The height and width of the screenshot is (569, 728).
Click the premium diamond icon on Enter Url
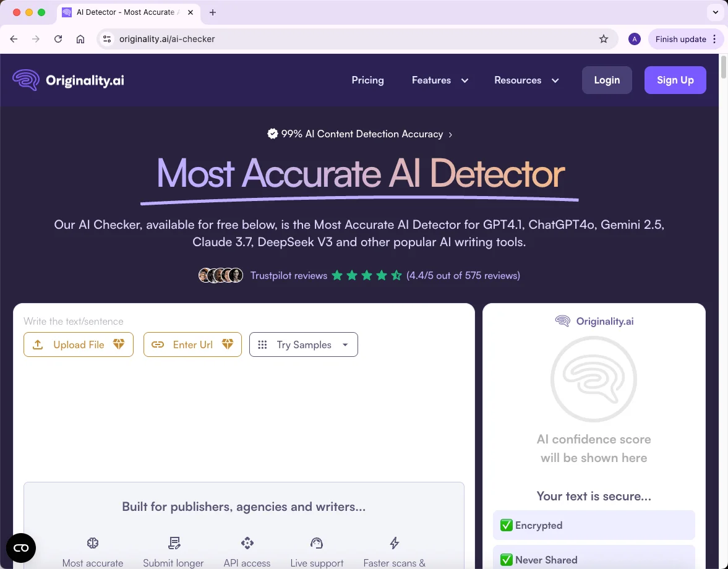[x=228, y=344]
